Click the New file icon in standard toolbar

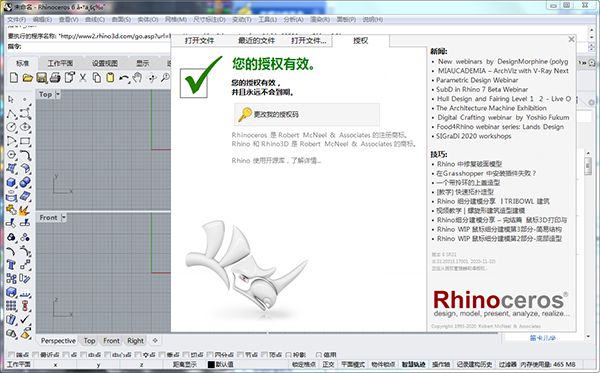pyautogui.click(x=14, y=78)
